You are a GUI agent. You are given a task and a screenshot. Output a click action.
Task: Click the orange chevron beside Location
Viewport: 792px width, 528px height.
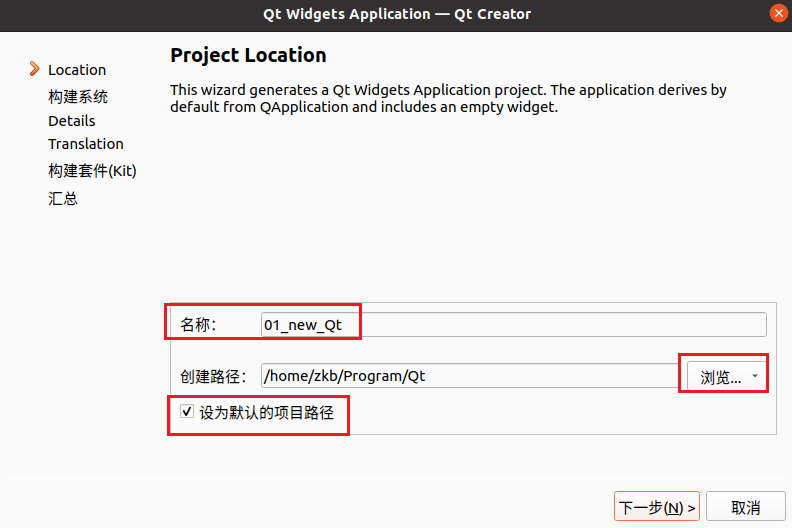coord(34,69)
